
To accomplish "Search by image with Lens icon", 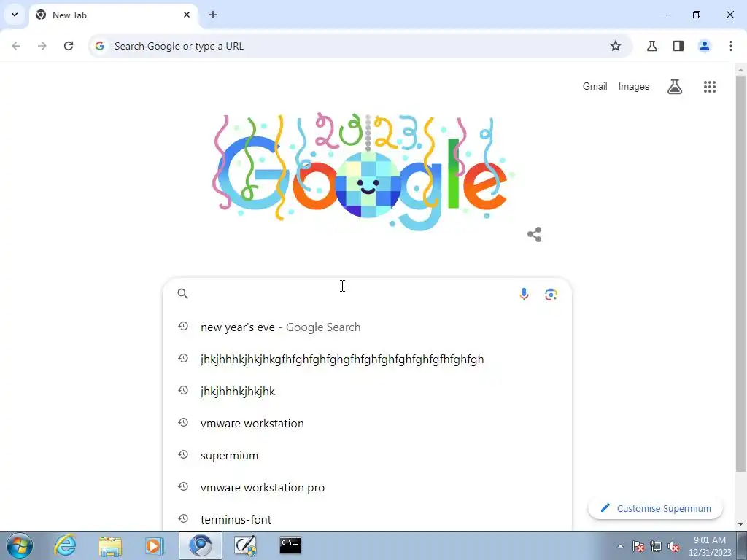I will click(551, 295).
